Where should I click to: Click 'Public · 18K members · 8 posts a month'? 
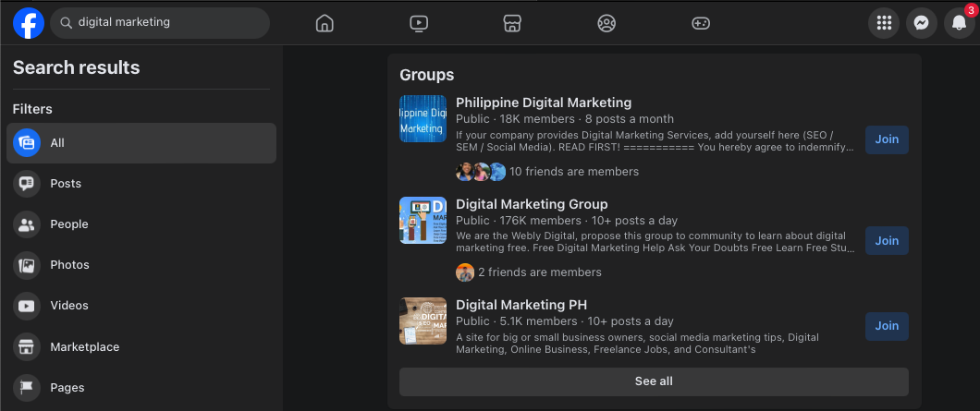pyautogui.click(x=565, y=118)
